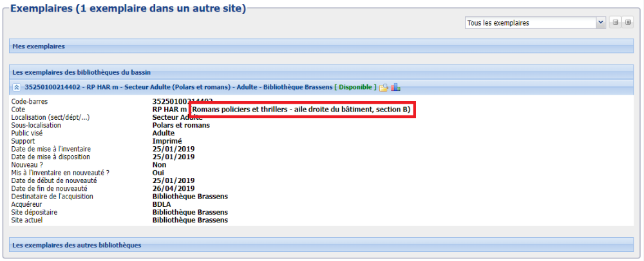The width and height of the screenshot is (644, 261).
Task: Expand all sections with the plus icon
Action: tap(628, 23)
